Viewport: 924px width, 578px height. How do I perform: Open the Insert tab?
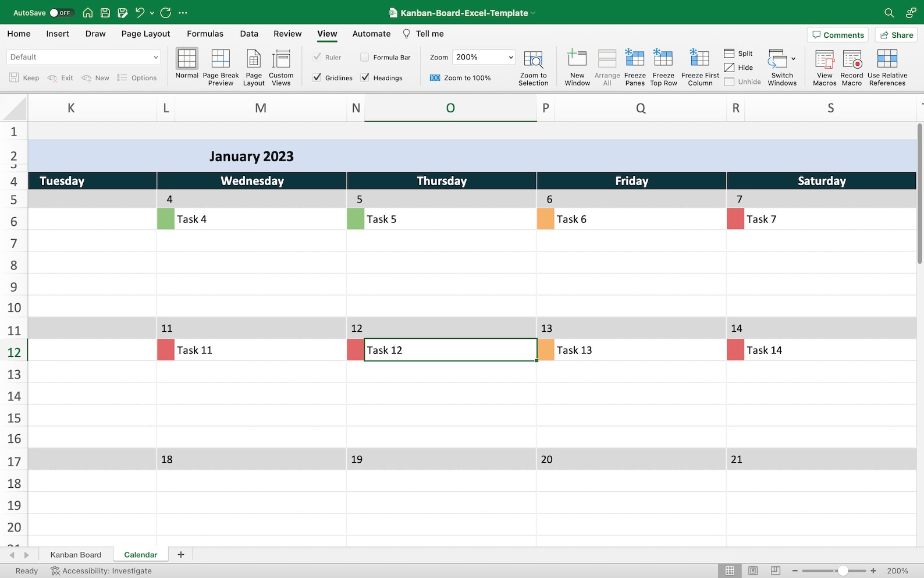pyautogui.click(x=58, y=34)
